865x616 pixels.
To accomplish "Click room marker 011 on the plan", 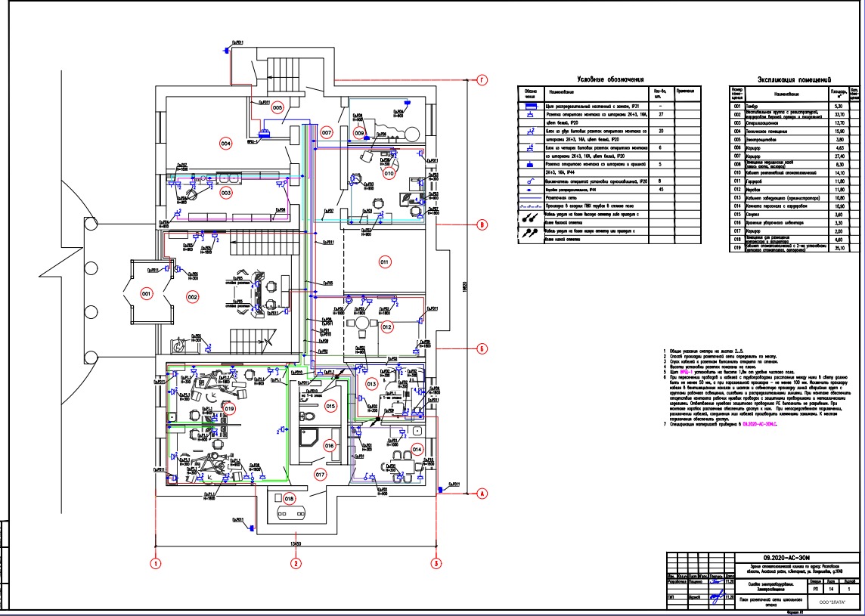I will (x=384, y=262).
